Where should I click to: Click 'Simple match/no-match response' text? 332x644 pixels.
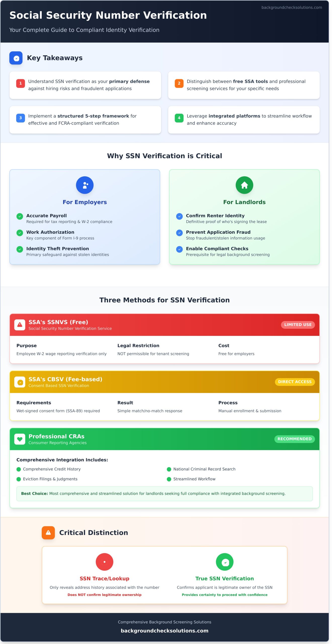[x=150, y=411]
